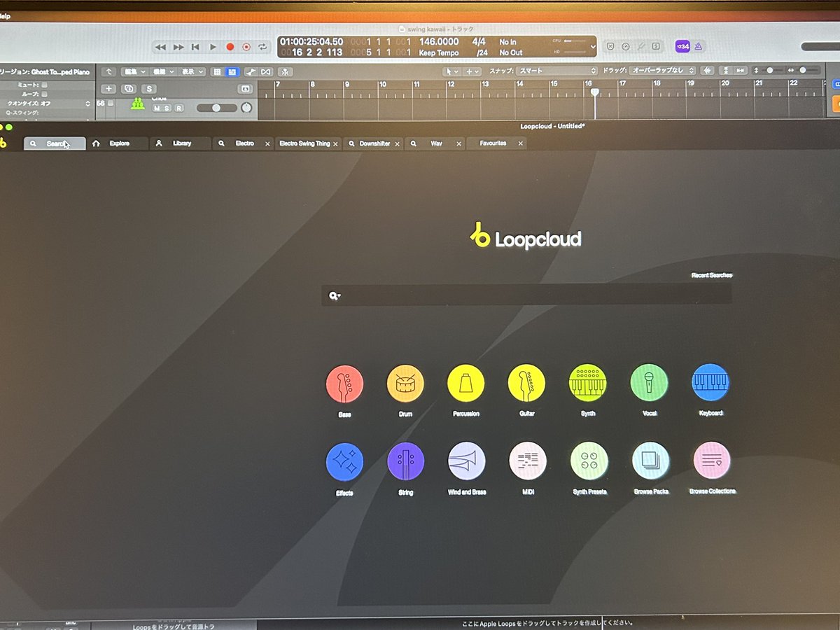Screen dimensions: 840x630
Task: Toggle the ループ checkbox in region inspector
Action: tap(45, 94)
